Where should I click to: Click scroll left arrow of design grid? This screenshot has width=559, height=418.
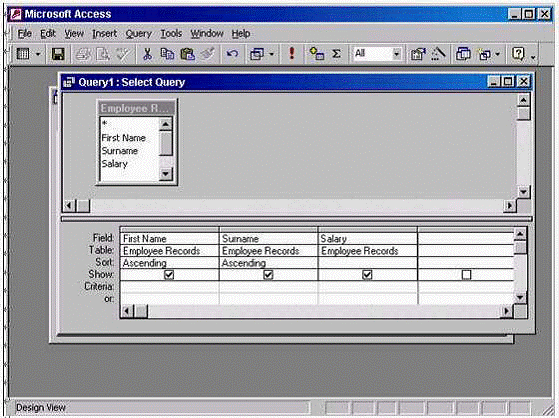pos(127,311)
